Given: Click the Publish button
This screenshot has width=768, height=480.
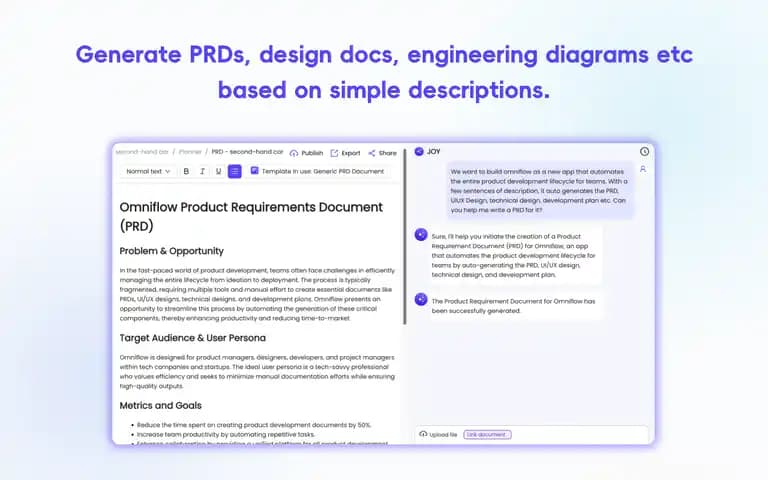Looking at the screenshot, I should click(x=306, y=153).
